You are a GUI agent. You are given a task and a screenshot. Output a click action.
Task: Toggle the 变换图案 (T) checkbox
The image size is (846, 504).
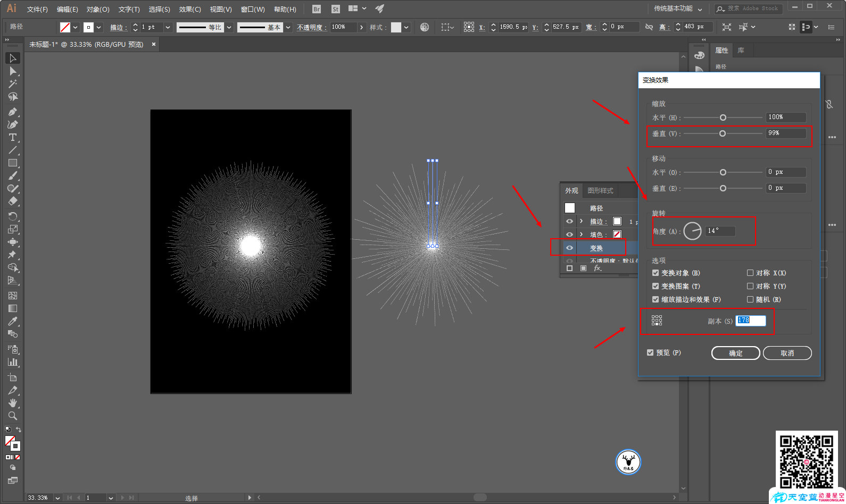point(656,286)
